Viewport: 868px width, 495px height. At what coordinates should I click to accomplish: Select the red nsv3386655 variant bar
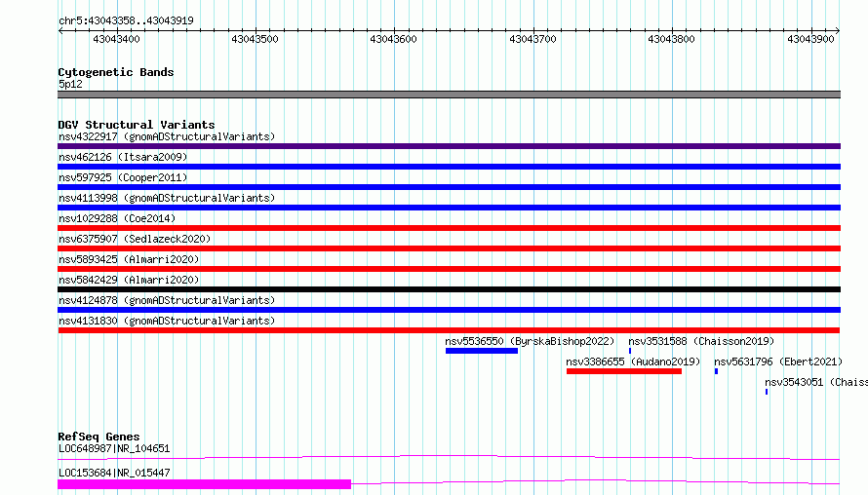pos(624,371)
